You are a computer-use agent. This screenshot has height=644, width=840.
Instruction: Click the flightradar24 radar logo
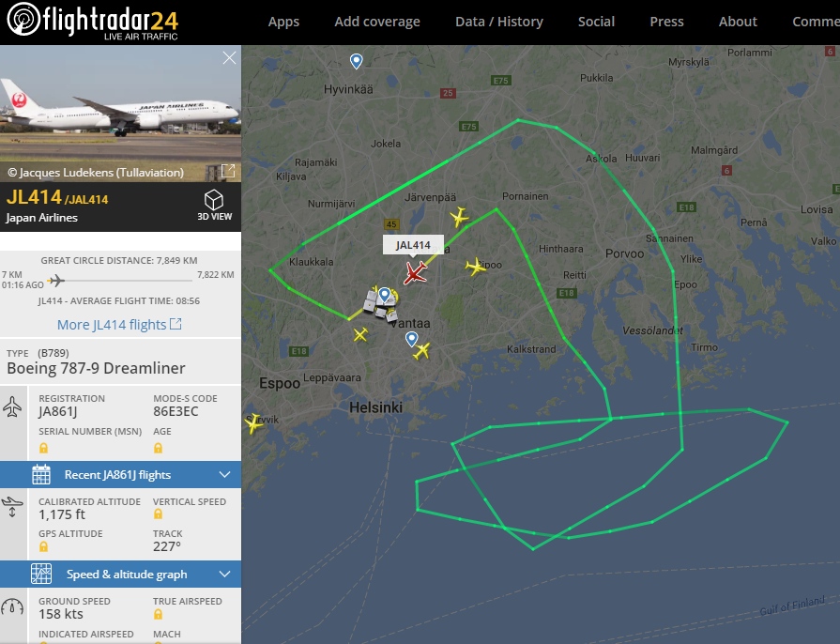(23, 20)
